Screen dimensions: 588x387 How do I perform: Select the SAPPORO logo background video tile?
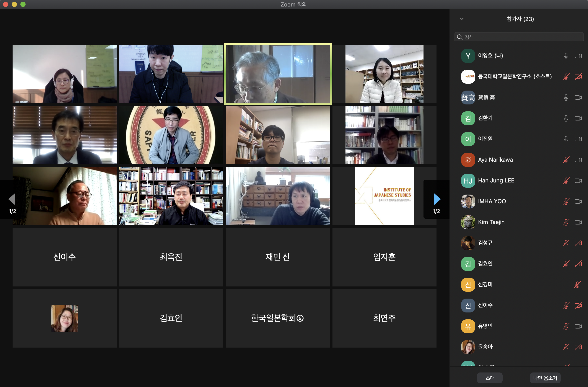[171, 135]
